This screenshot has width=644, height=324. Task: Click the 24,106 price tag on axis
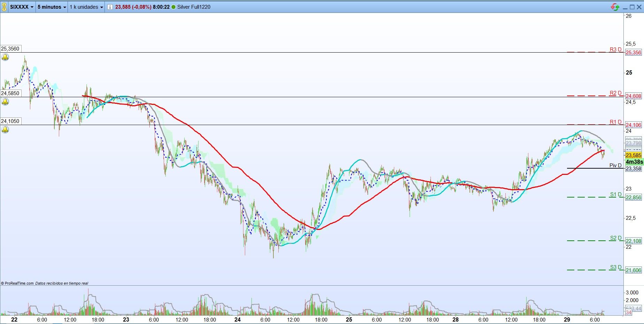(633, 125)
